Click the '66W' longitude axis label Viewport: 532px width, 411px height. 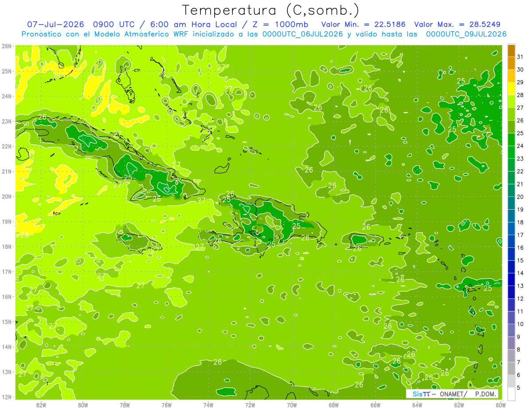(376, 405)
